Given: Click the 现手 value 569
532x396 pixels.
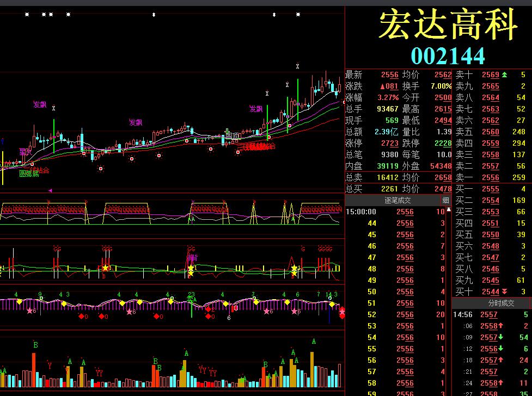Looking at the screenshot, I should [392, 120].
